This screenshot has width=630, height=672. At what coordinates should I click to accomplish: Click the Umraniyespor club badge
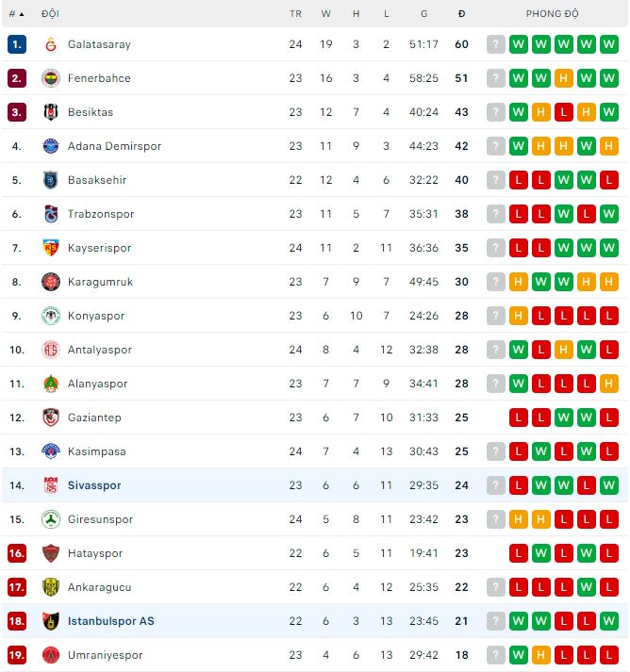coord(51,655)
